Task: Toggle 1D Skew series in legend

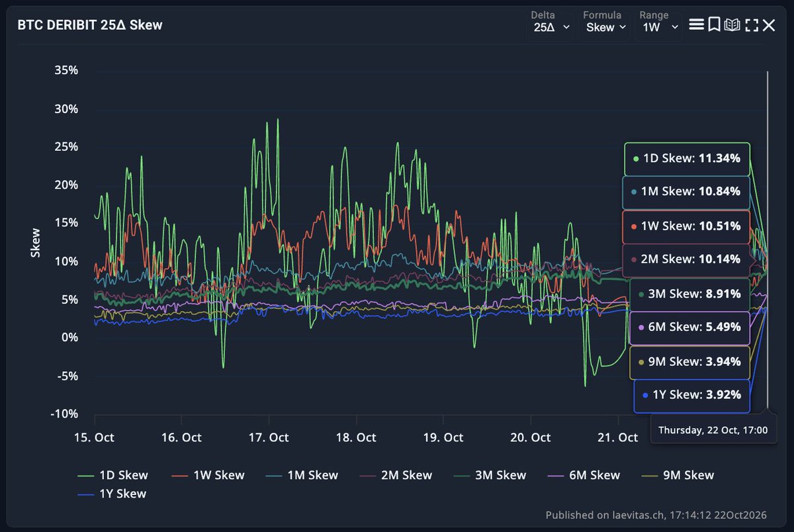Action: click(x=112, y=475)
